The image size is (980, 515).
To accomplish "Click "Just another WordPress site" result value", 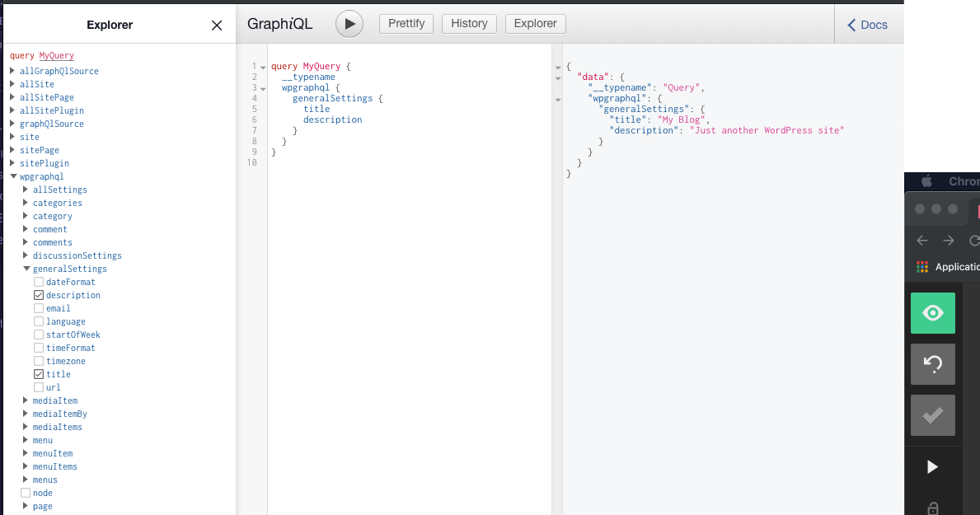I will pyautogui.click(x=767, y=130).
